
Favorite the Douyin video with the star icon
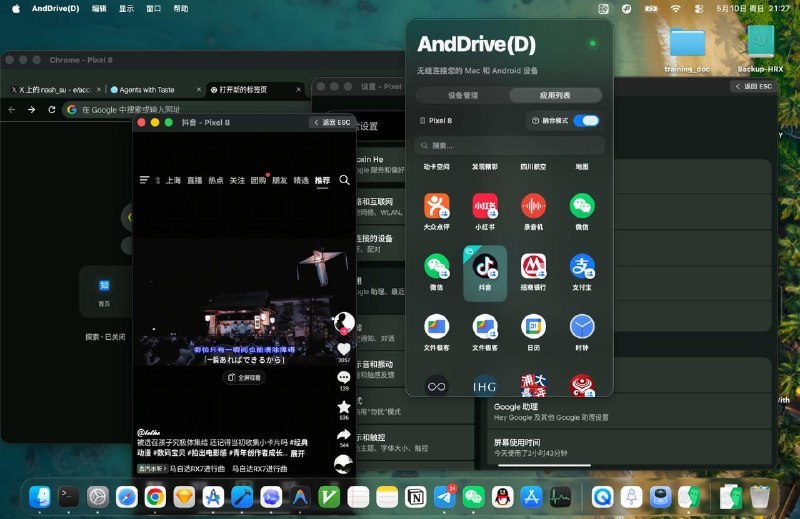pyautogui.click(x=344, y=407)
